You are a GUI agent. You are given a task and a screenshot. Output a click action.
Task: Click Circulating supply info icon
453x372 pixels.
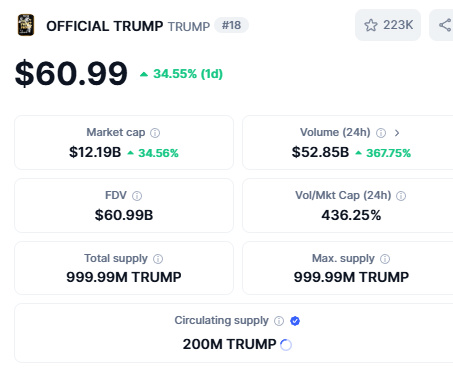tap(279, 321)
